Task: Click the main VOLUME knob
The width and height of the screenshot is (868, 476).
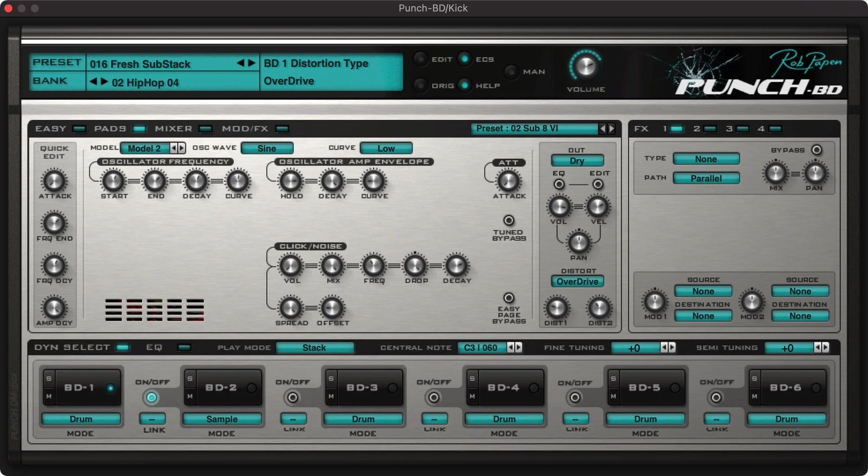Action: 585,67
